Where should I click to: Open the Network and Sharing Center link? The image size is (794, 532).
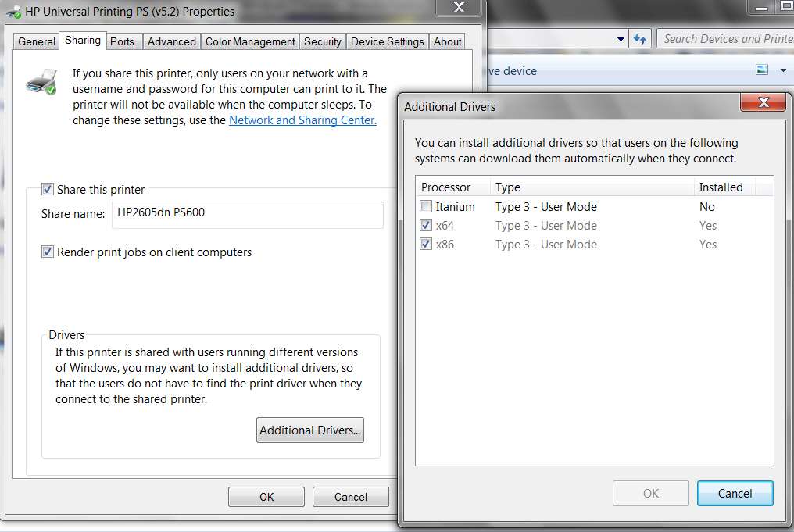302,120
